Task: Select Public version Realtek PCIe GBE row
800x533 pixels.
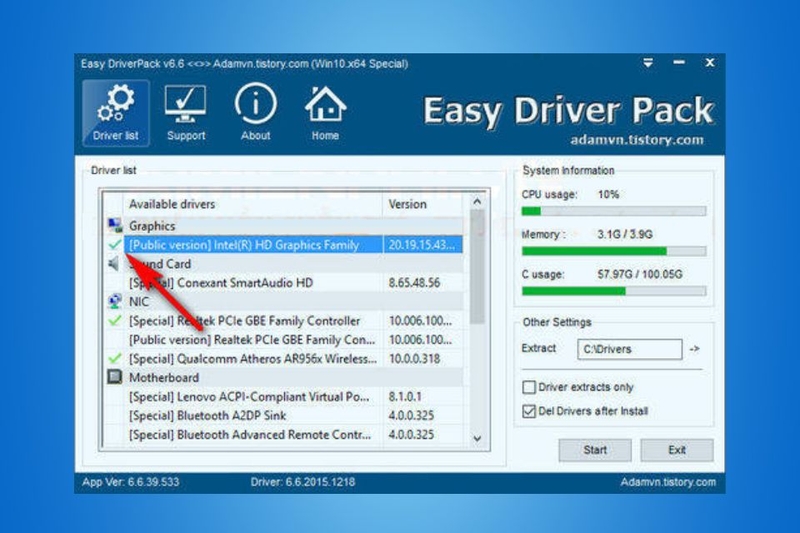Action: click(283, 340)
